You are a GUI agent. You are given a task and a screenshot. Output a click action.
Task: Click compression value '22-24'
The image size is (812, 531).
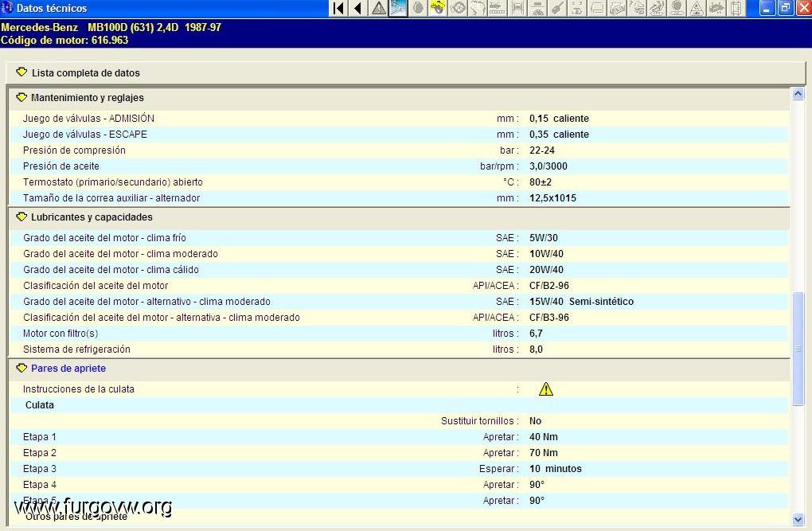[x=541, y=150]
